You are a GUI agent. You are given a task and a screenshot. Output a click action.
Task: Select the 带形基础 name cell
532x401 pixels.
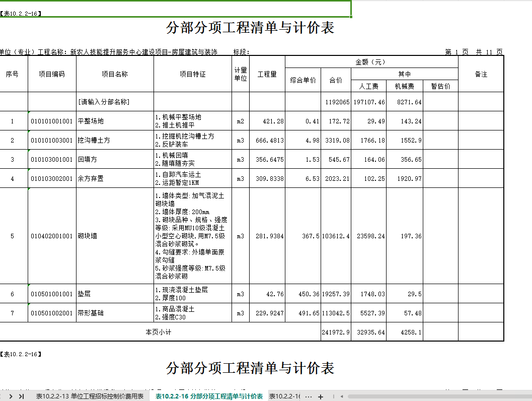click(x=115, y=313)
